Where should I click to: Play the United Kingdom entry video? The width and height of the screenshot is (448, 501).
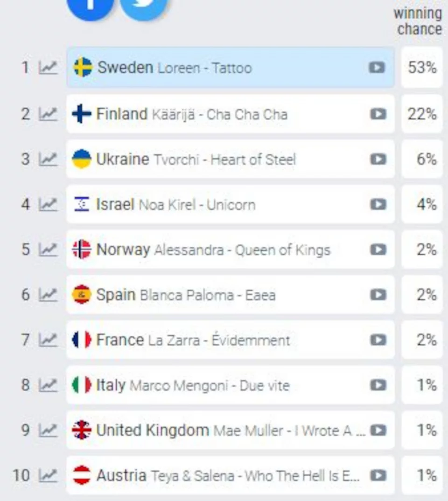point(378,430)
